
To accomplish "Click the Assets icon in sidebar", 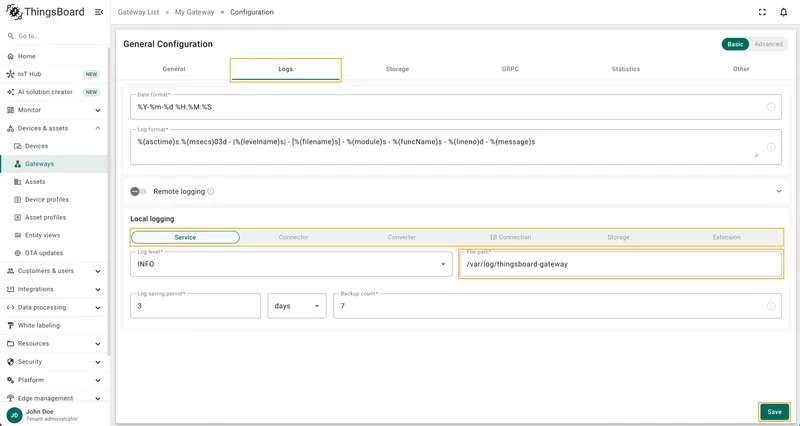I will (x=18, y=182).
